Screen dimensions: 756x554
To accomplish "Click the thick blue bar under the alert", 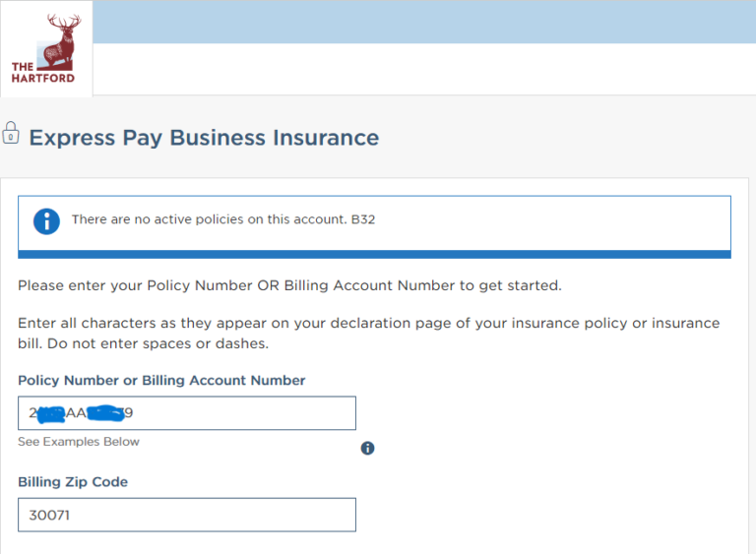I will click(x=374, y=254).
